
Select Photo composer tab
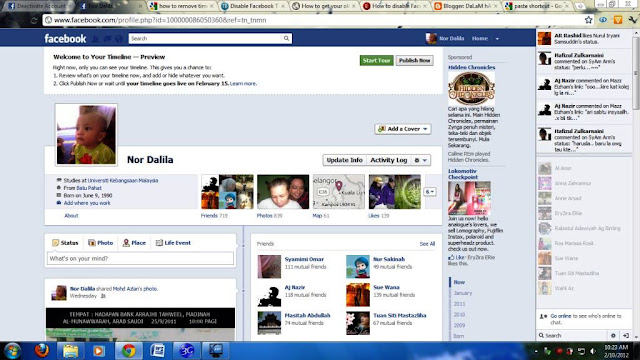pyautogui.click(x=100, y=243)
